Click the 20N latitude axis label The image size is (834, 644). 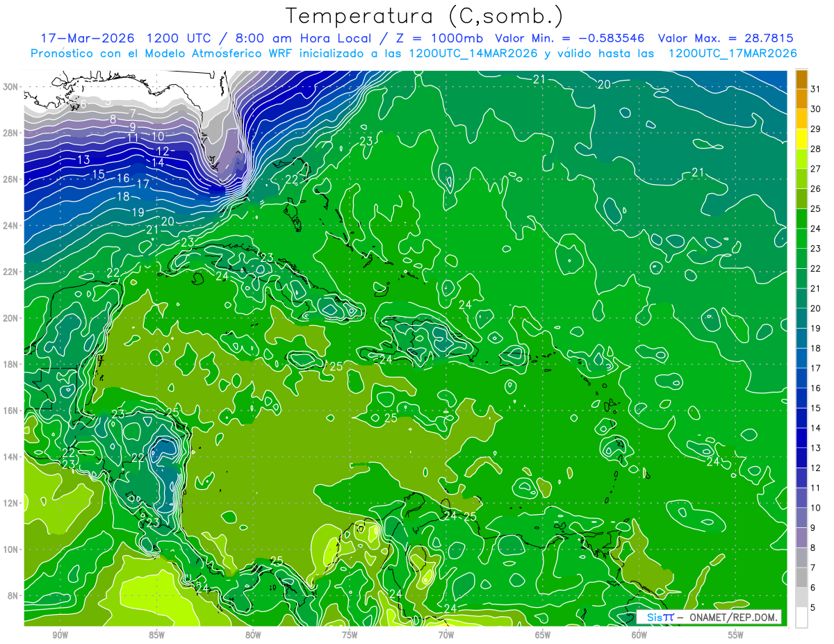[x=12, y=318]
